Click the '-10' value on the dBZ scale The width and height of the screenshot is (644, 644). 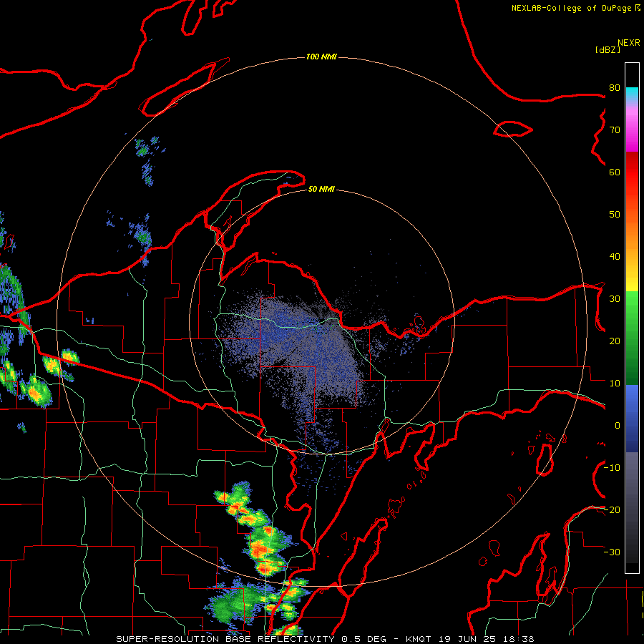[612, 468]
